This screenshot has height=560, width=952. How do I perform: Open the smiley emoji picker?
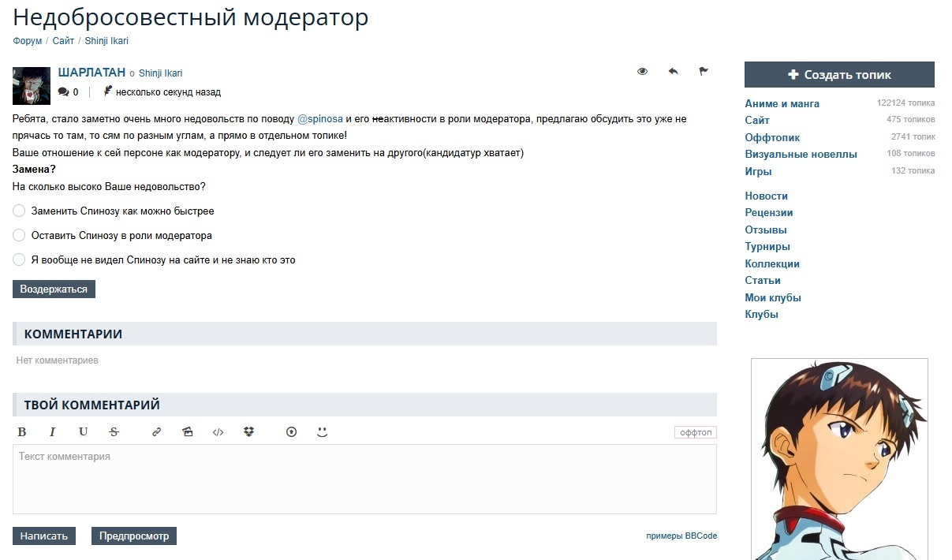pyautogui.click(x=322, y=432)
